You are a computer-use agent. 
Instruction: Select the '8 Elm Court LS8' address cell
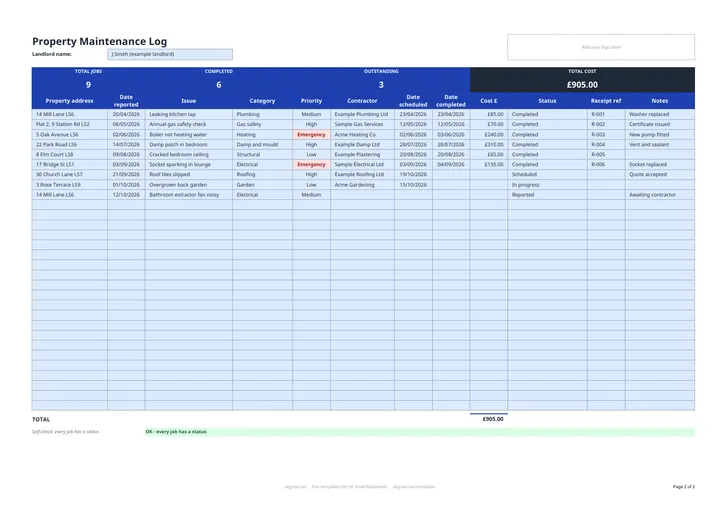pyautogui.click(x=70, y=154)
